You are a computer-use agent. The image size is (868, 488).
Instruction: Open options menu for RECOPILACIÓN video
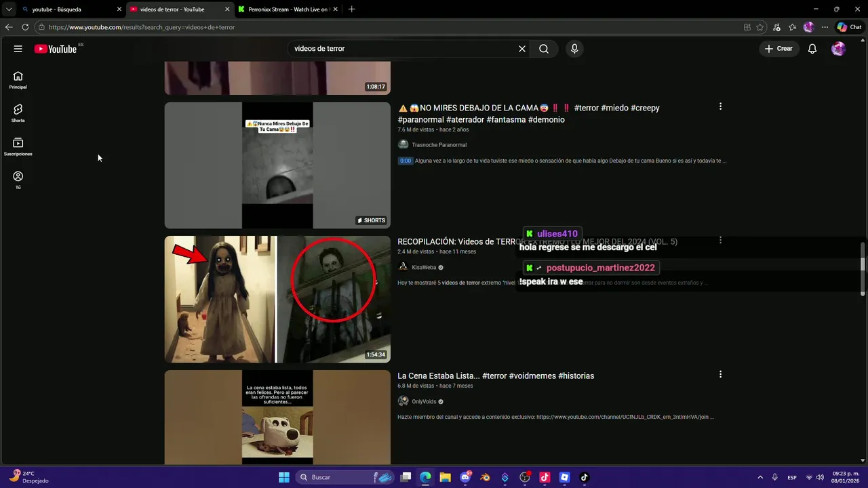(720, 240)
